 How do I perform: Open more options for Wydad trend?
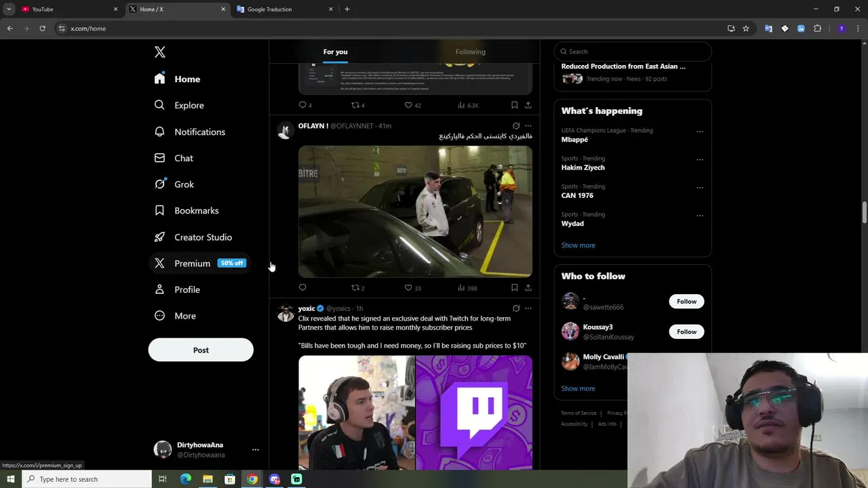pyautogui.click(x=700, y=216)
